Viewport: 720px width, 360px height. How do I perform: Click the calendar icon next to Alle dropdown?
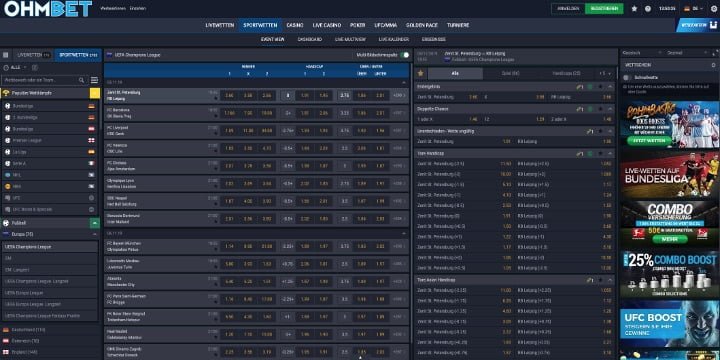coord(34,68)
